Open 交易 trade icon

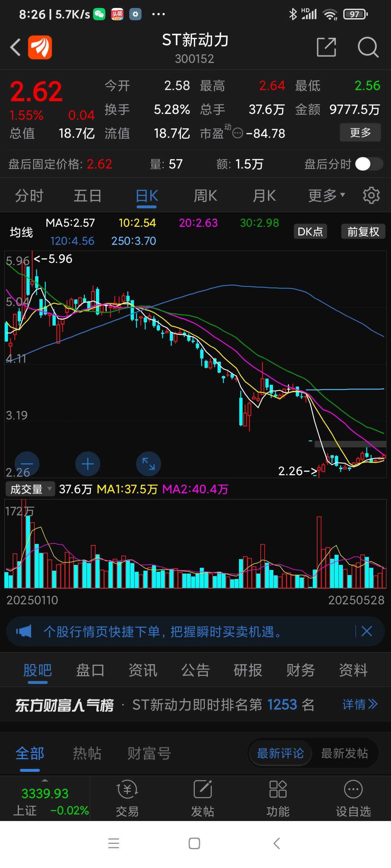pos(127,799)
